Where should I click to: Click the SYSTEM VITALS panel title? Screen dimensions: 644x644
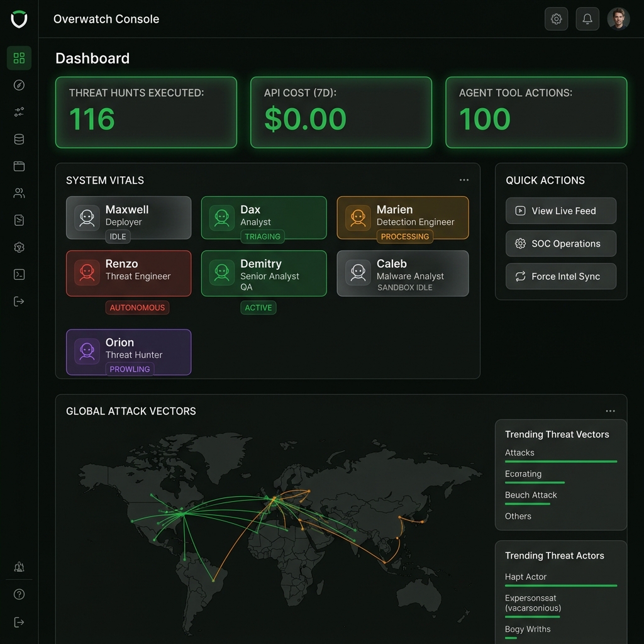(105, 180)
